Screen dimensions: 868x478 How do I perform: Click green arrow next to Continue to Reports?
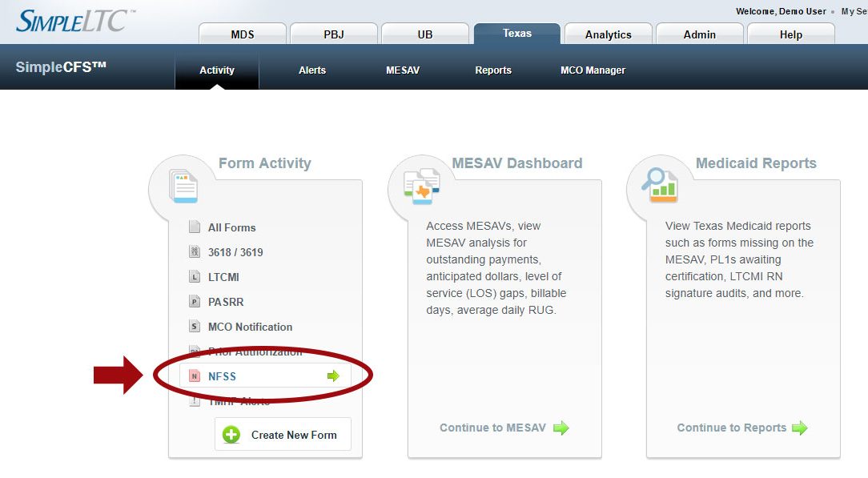pyautogui.click(x=799, y=428)
